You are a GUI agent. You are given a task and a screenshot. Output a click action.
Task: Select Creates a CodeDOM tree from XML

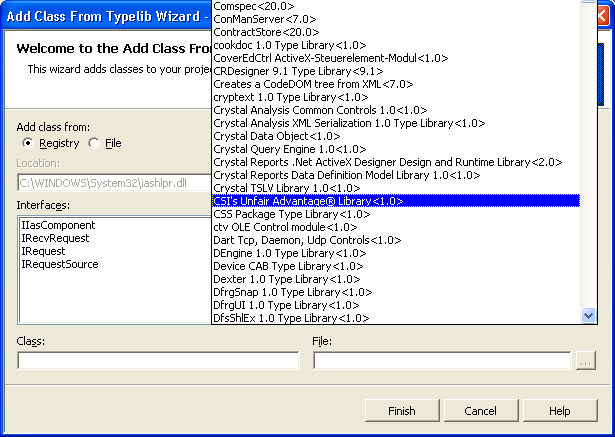tap(396, 84)
